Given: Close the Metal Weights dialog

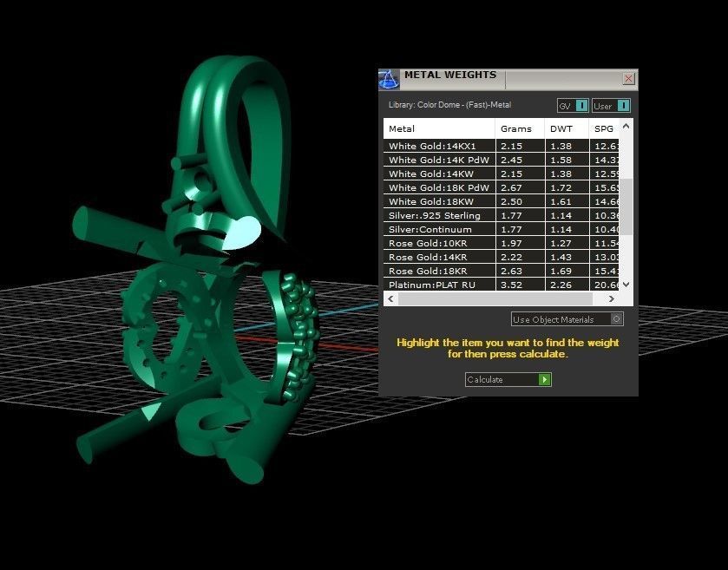Looking at the screenshot, I should point(628,78).
